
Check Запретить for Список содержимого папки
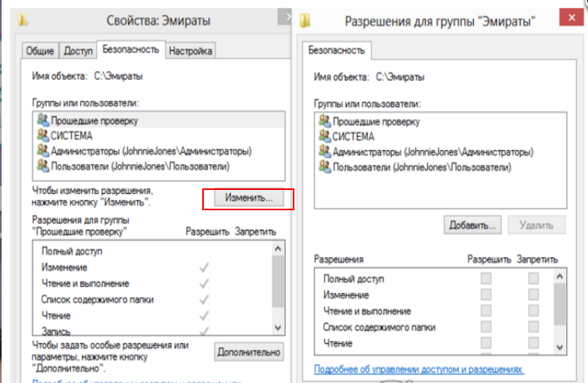(533, 327)
